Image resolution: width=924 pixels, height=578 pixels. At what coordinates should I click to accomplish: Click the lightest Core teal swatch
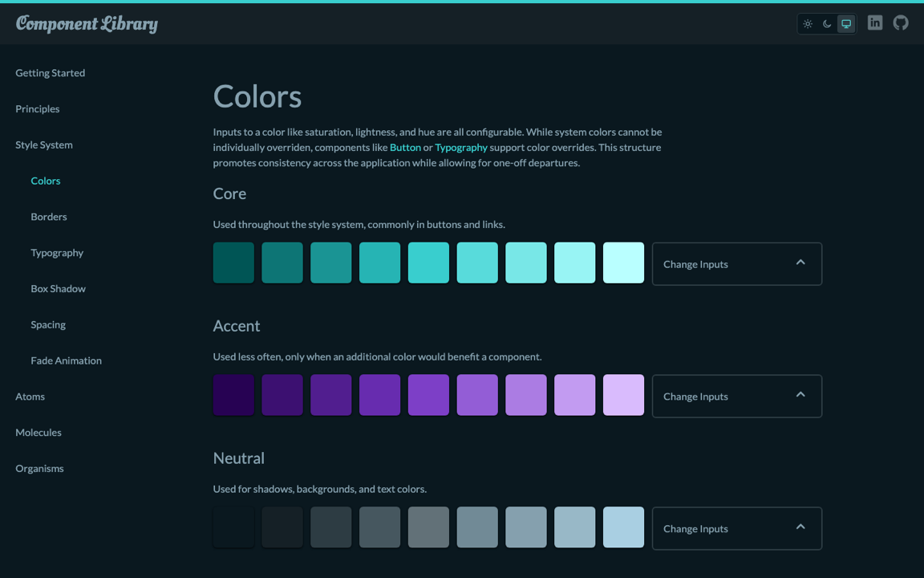(x=623, y=263)
